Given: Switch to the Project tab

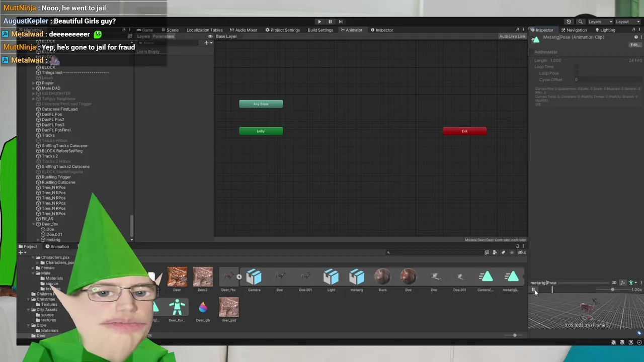Looking at the screenshot, I should tap(28, 246).
